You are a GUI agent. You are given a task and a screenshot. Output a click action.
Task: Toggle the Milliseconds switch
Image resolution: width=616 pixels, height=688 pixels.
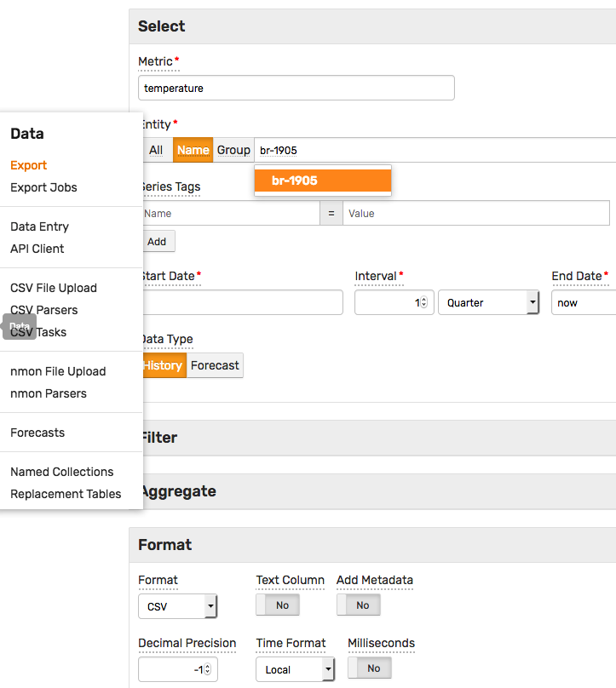point(370,668)
